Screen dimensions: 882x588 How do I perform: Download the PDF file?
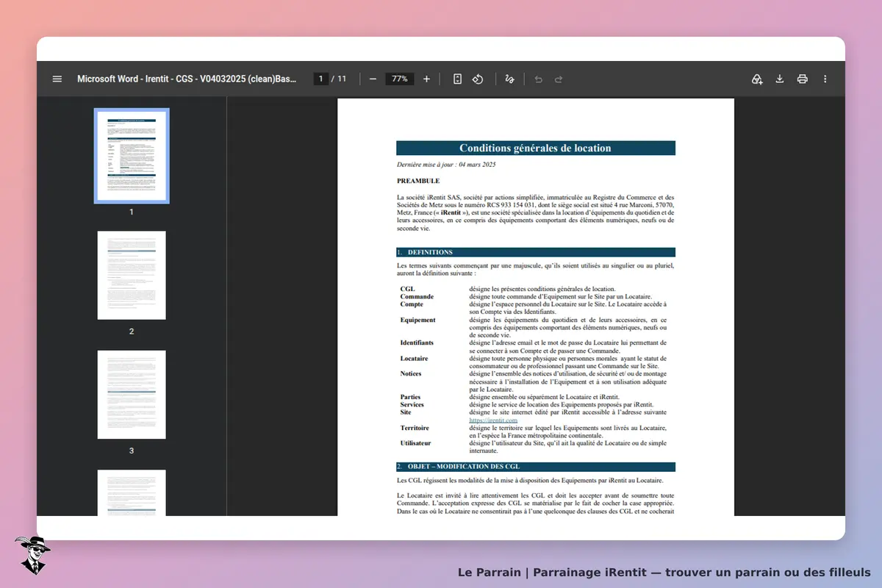click(x=780, y=79)
